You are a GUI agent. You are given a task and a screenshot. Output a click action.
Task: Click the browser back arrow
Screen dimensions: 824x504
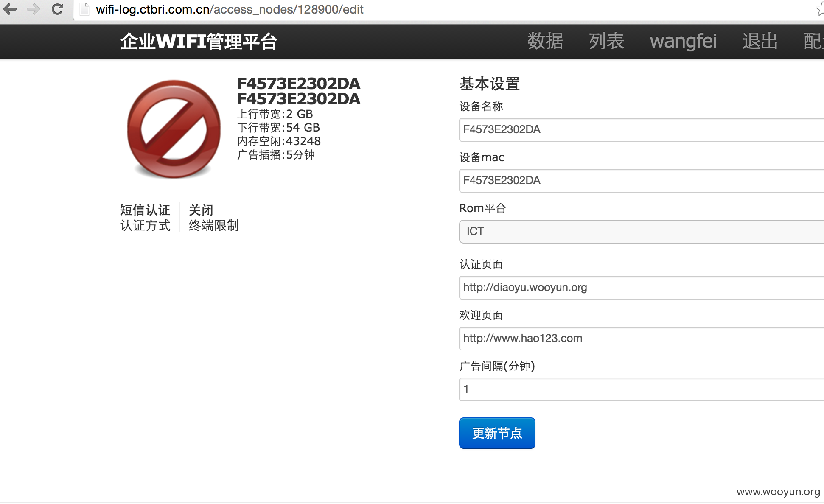(x=10, y=9)
